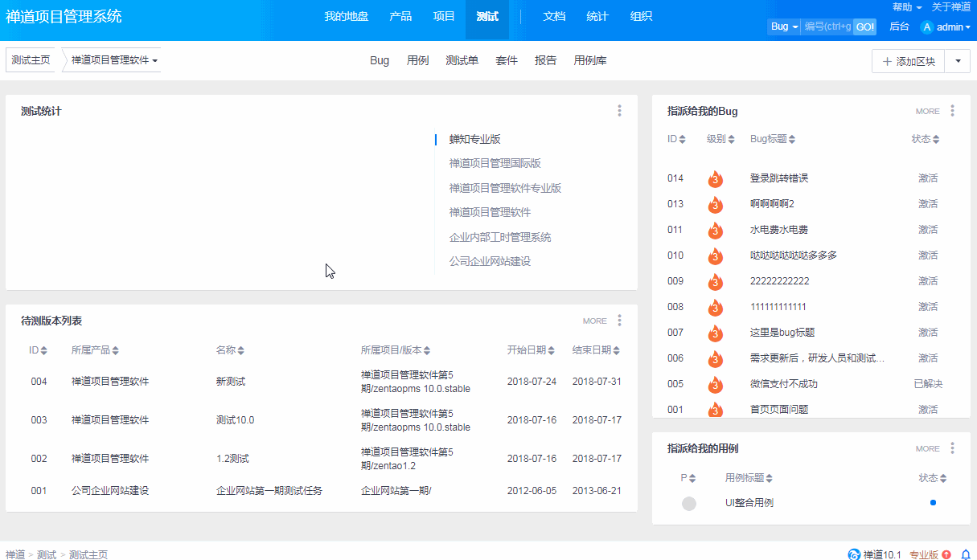
Task: Click the priority circle for UI整合用例
Action: 689,504
